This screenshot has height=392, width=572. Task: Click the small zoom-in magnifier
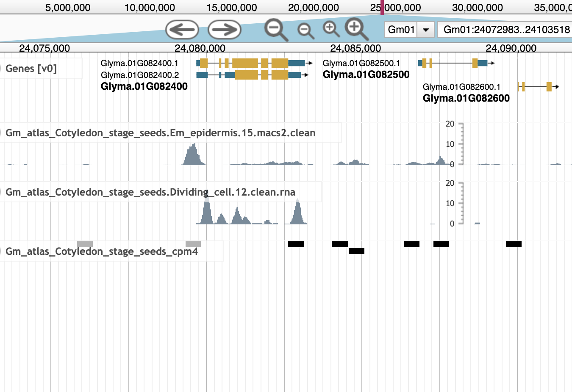point(331,30)
